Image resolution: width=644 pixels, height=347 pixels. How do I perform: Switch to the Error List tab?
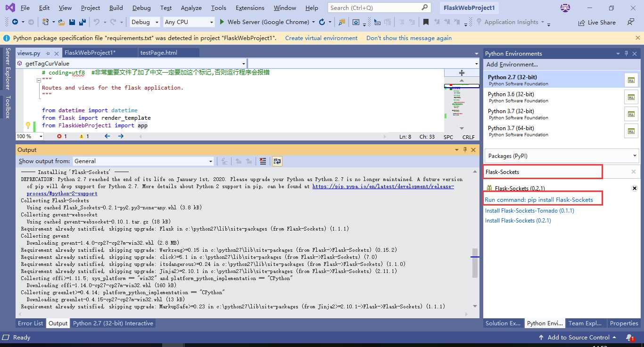click(x=31, y=323)
